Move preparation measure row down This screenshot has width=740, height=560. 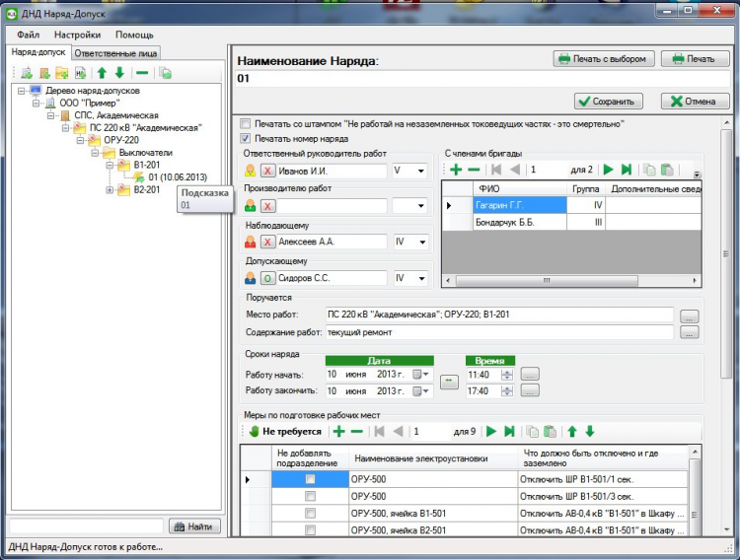[x=590, y=431]
